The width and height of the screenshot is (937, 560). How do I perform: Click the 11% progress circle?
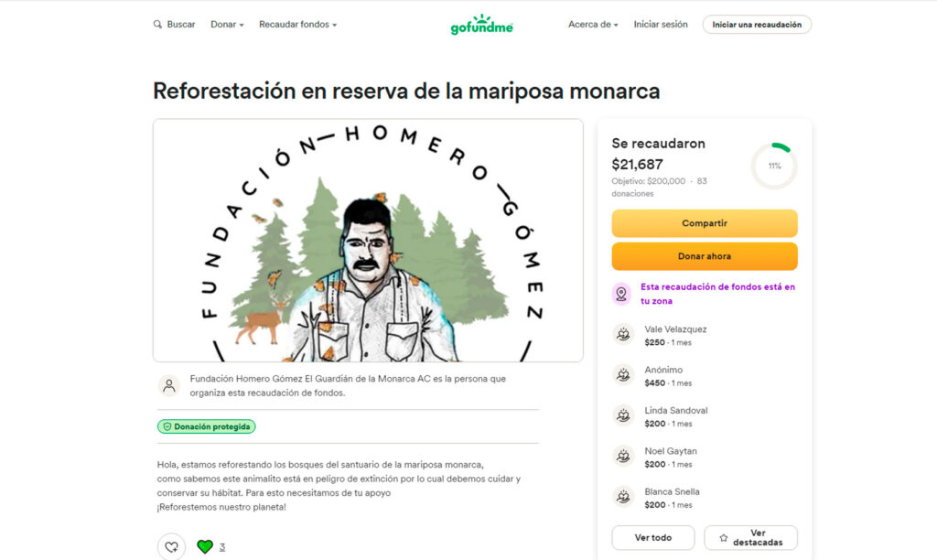coord(774,166)
